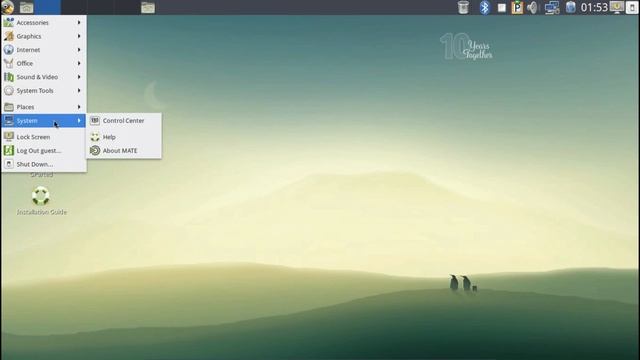640x360 pixels.
Task: Choose Log Out guest...
Action: (44, 151)
